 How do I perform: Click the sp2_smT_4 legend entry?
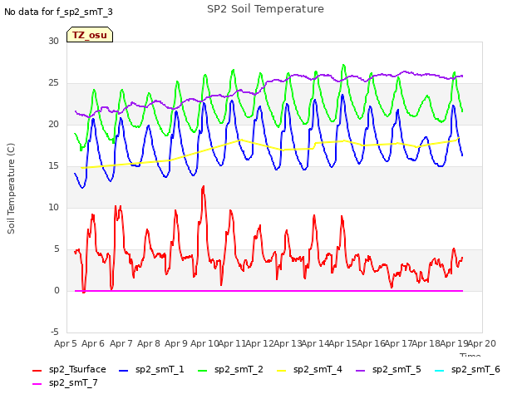point(309,369)
